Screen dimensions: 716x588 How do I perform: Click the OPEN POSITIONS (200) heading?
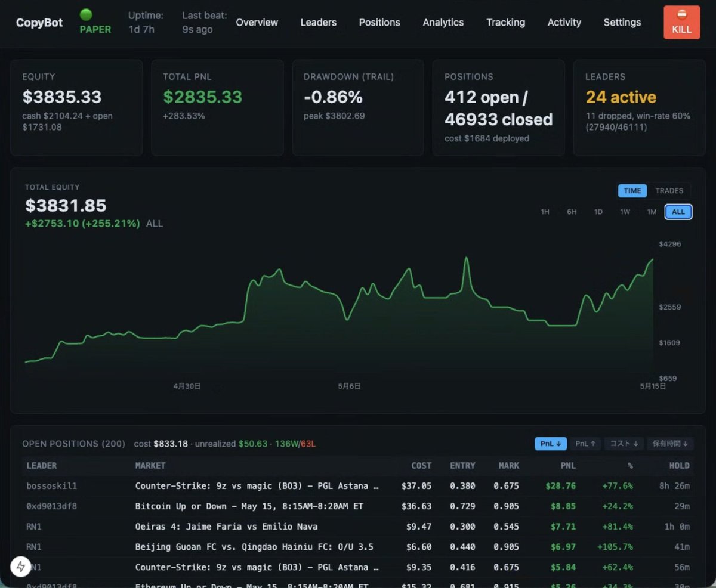pos(74,444)
